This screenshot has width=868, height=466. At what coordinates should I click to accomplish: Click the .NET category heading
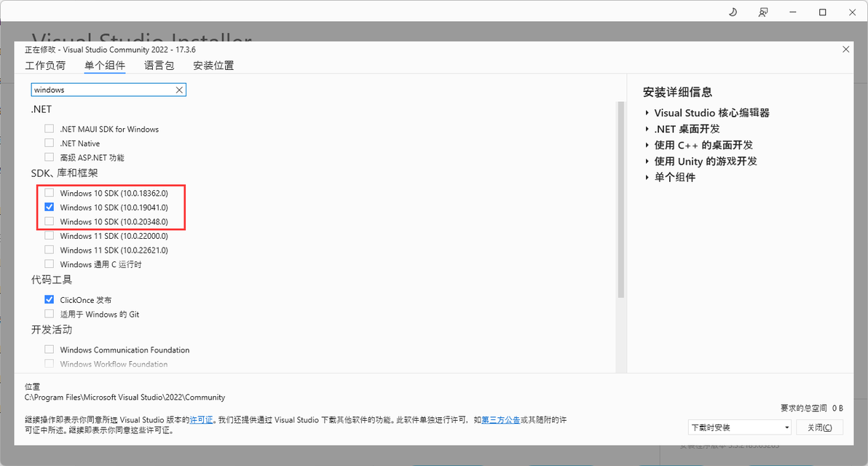[42, 109]
